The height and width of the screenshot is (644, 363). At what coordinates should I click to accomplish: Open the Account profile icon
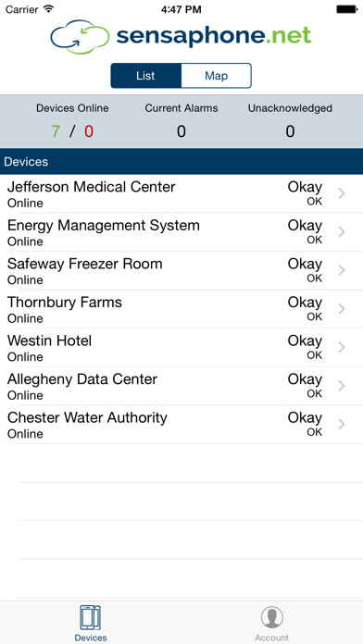tap(271, 617)
